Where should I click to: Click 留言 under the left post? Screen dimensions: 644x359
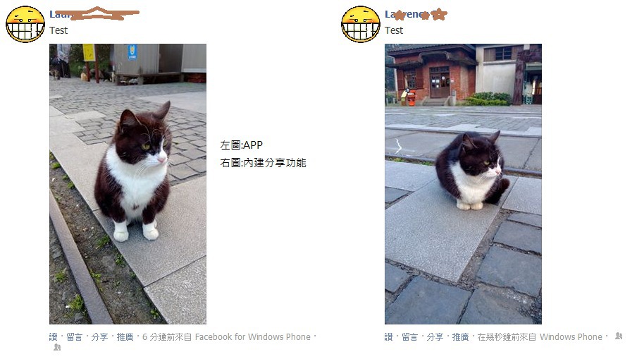75,337
